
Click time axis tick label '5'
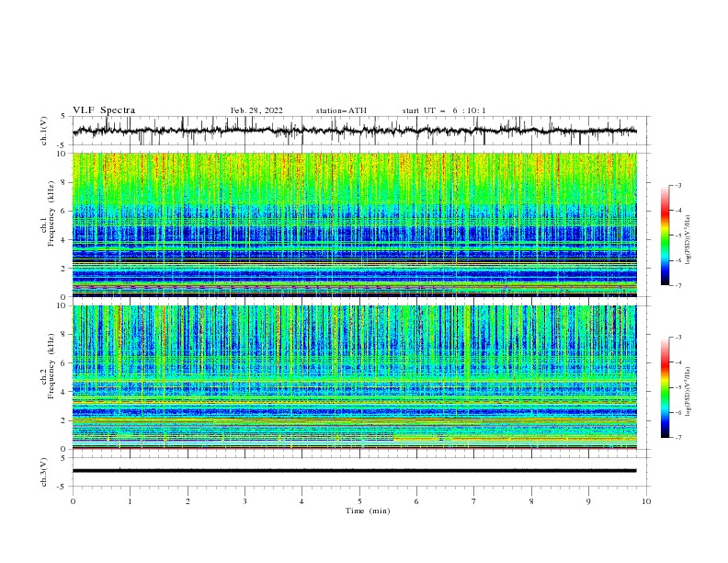(359, 501)
